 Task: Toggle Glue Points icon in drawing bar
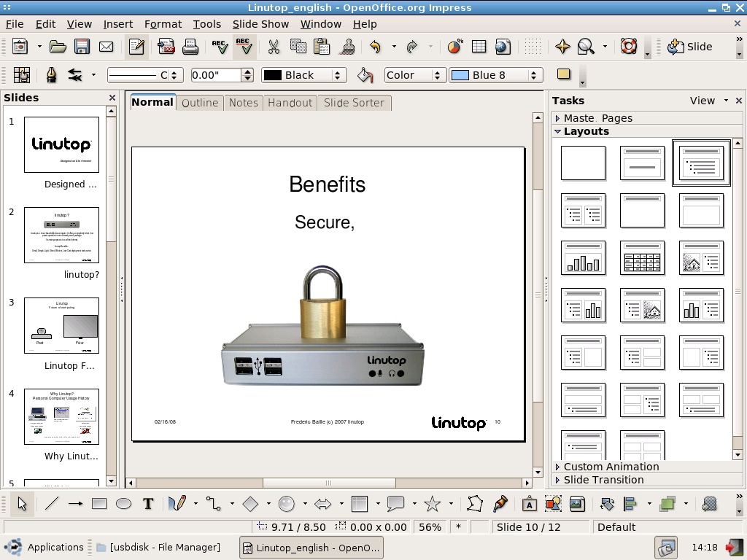coord(500,504)
